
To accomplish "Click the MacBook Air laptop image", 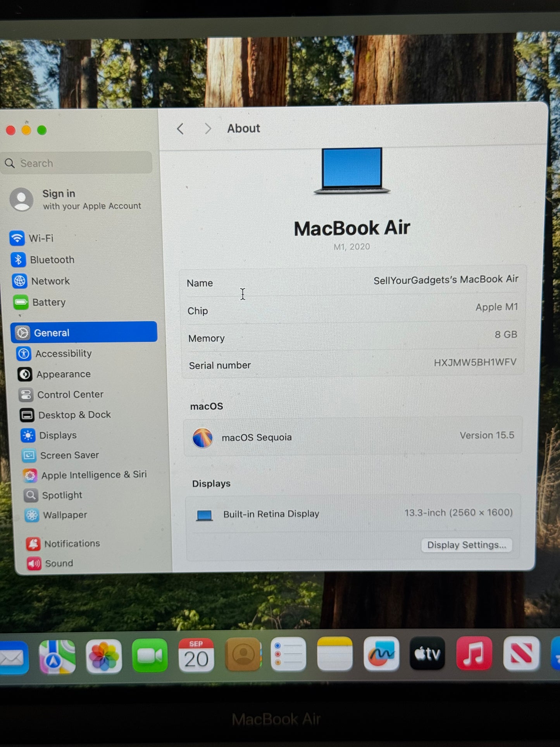I will click(x=352, y=171).
